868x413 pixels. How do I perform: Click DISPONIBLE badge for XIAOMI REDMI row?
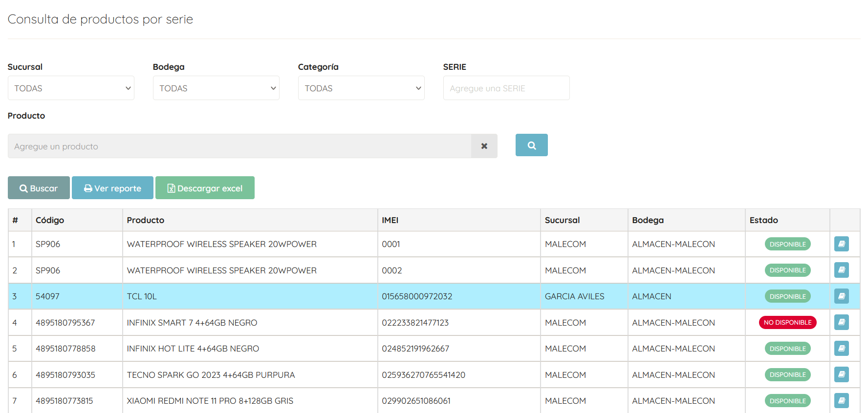pyautogui.click(x=787, y=401)
